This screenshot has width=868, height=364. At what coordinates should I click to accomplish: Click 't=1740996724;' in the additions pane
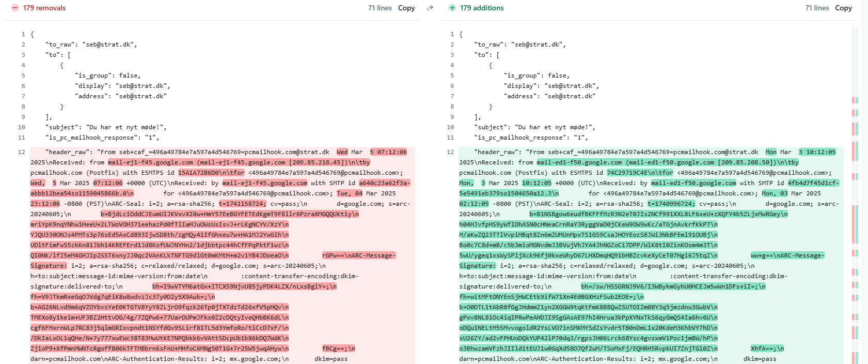671,204
